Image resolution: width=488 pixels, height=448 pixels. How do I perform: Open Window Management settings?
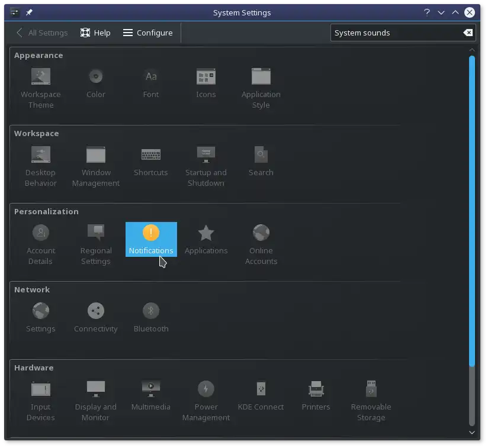click(x=96, y=166)
